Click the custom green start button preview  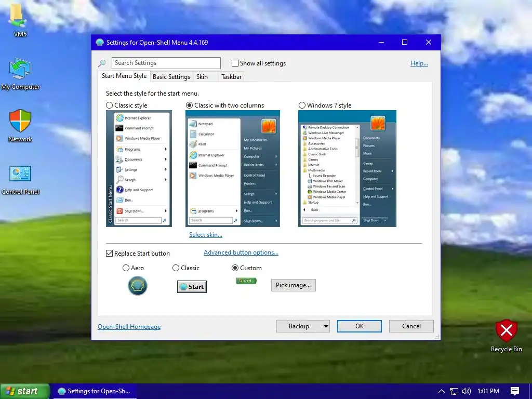click(x=246, y=281)
